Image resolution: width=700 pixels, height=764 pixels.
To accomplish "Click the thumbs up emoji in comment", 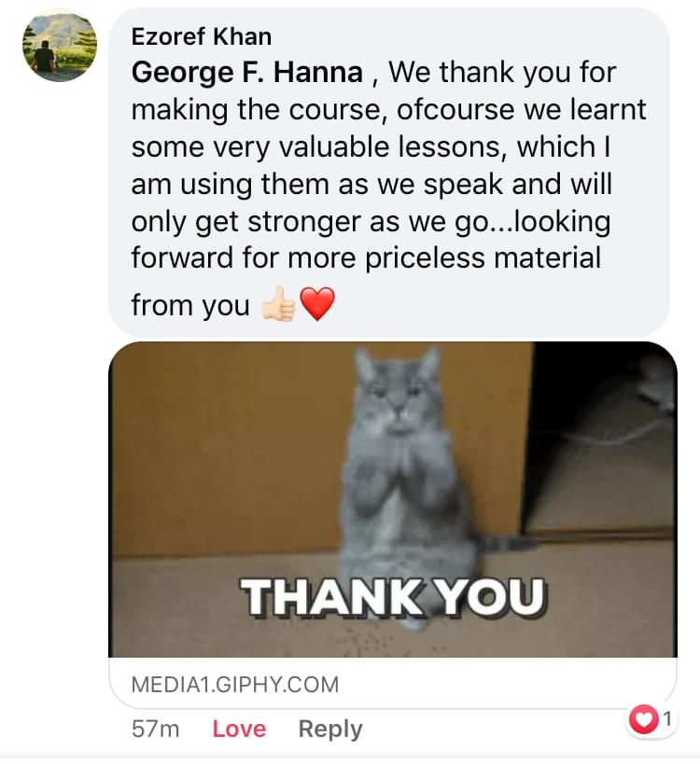I will point(278,304).
